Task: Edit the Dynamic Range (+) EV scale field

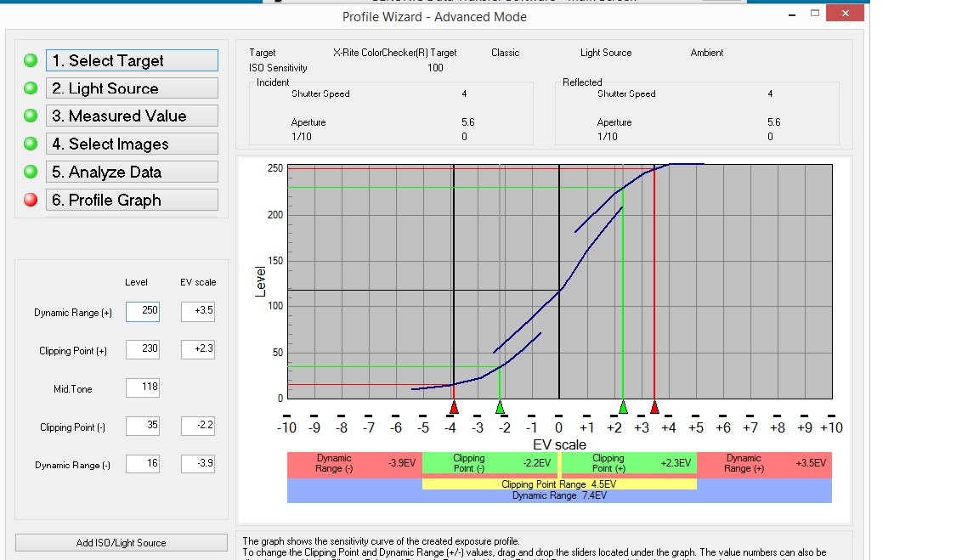Action: (x=198, y=312)
